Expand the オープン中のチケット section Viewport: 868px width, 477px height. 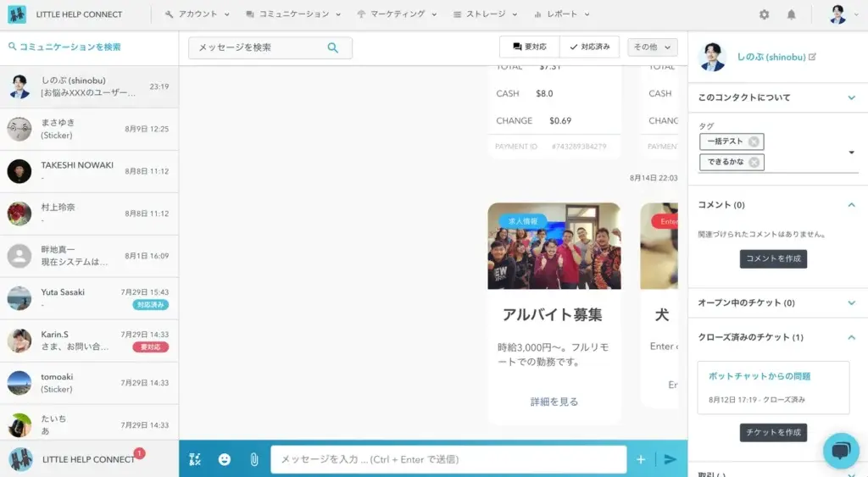pyautogui.click(x=851, y=302)
